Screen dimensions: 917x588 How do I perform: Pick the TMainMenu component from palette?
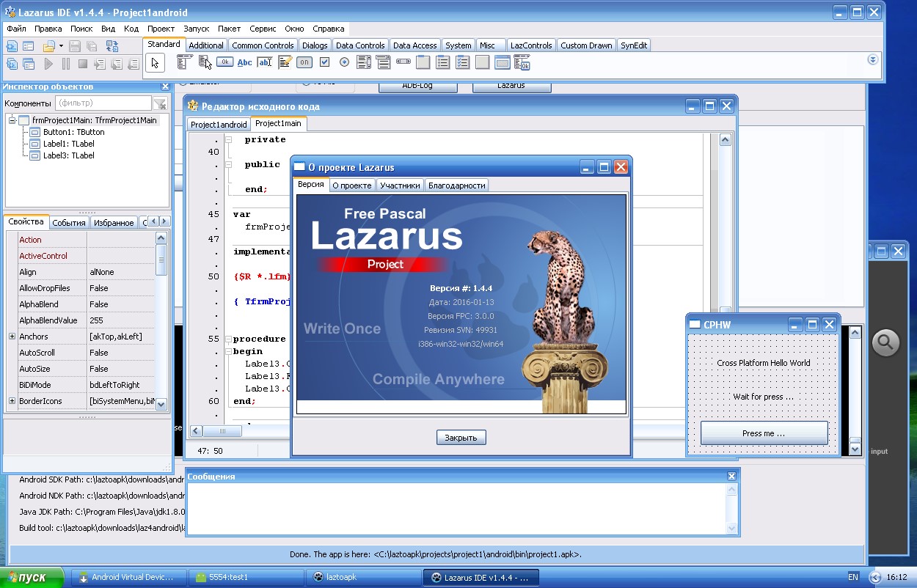tap(184, 62)
